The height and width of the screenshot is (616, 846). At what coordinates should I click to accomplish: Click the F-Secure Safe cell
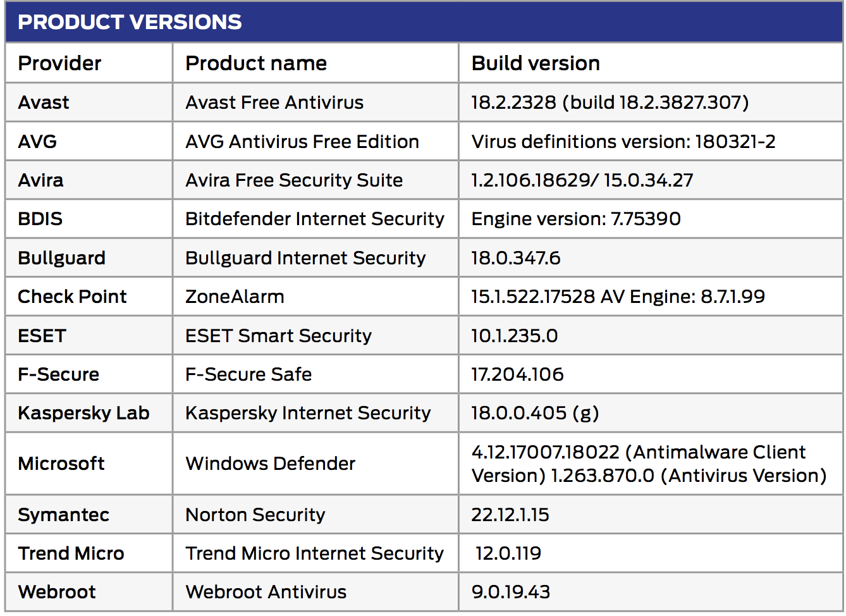point(248,374)
